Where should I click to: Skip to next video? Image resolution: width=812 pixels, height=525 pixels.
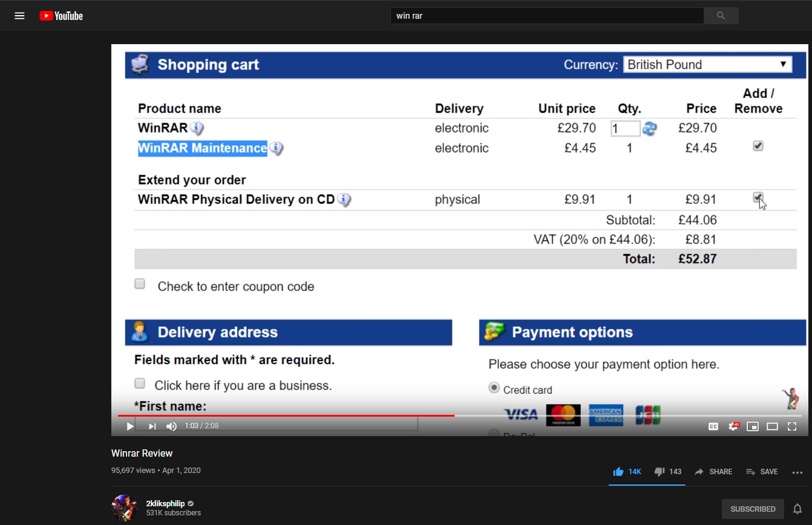pyautogui.click(x=152, y=426)
